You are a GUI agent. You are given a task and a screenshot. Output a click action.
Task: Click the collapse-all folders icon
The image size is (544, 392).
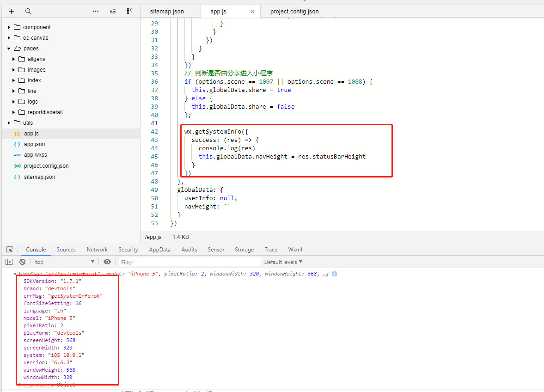click(x=113, y=11)
